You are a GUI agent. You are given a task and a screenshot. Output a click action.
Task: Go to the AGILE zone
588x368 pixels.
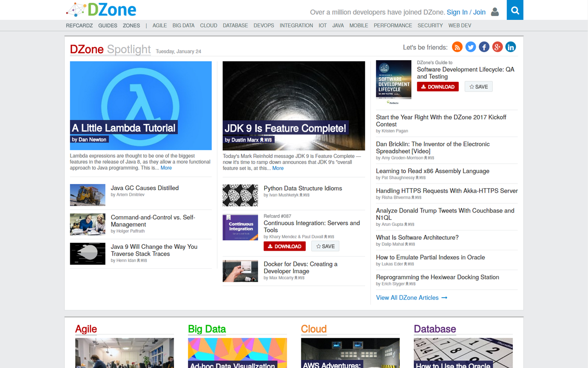[x=159, y=26]
